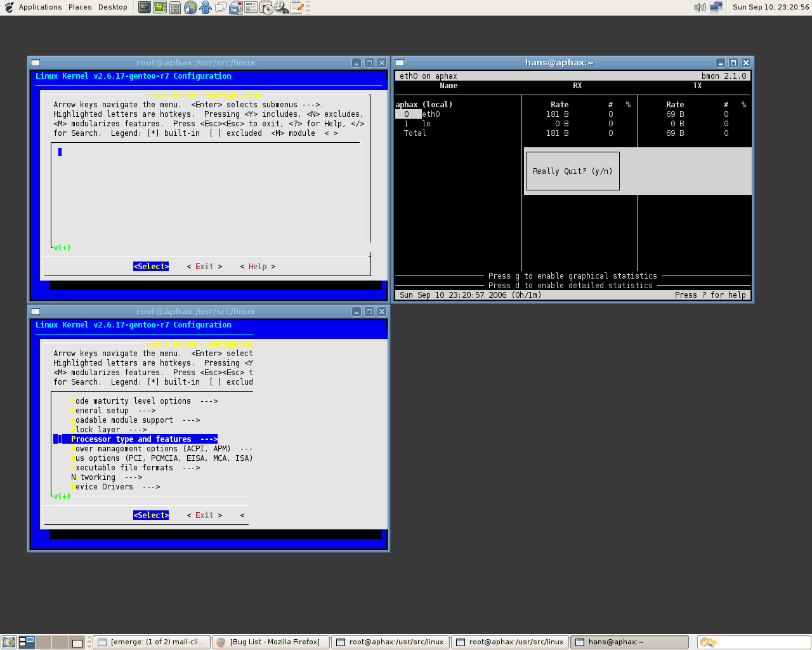This screenshot has width=812, height=650.
Task: Expand Processor type and features submenu
Action: coord(136,439)
